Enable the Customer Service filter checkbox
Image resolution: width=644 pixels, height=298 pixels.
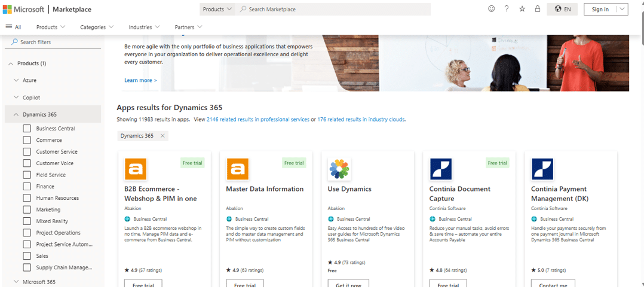point(27,152)
